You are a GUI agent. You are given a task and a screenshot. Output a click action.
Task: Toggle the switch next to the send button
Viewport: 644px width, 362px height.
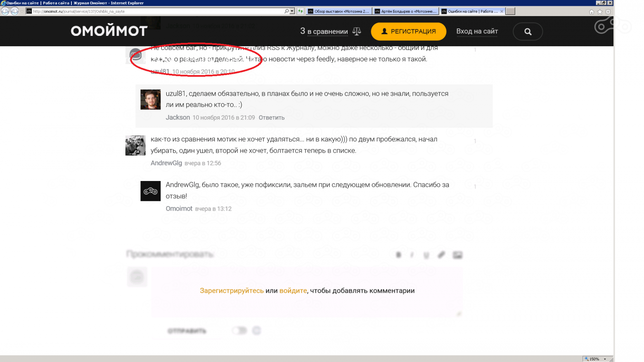pyautogui.click(x=239, y=330)
